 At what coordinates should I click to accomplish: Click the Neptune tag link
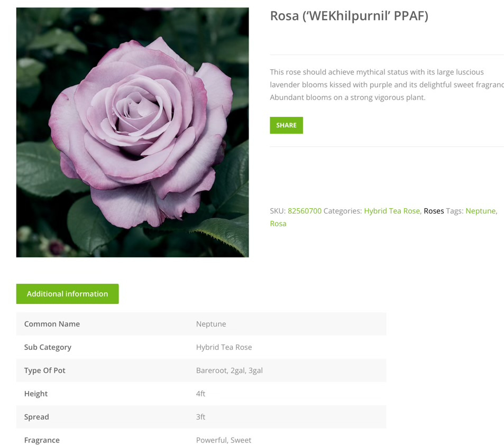point(481,211)
